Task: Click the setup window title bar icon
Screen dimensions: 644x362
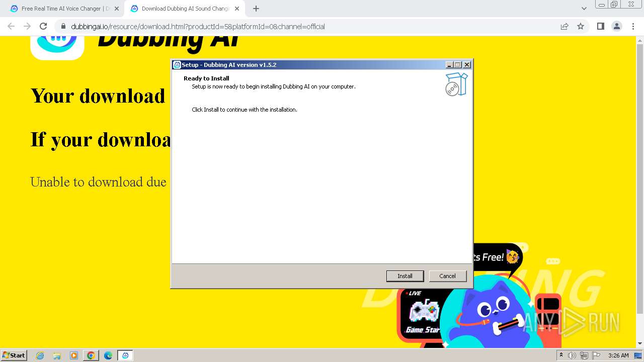Action: click(x=177, y=65)
